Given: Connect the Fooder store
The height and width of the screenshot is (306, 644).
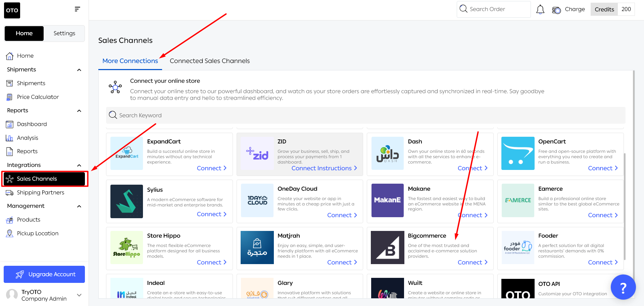Looking at the screenshot, I should tap(603, 262).
